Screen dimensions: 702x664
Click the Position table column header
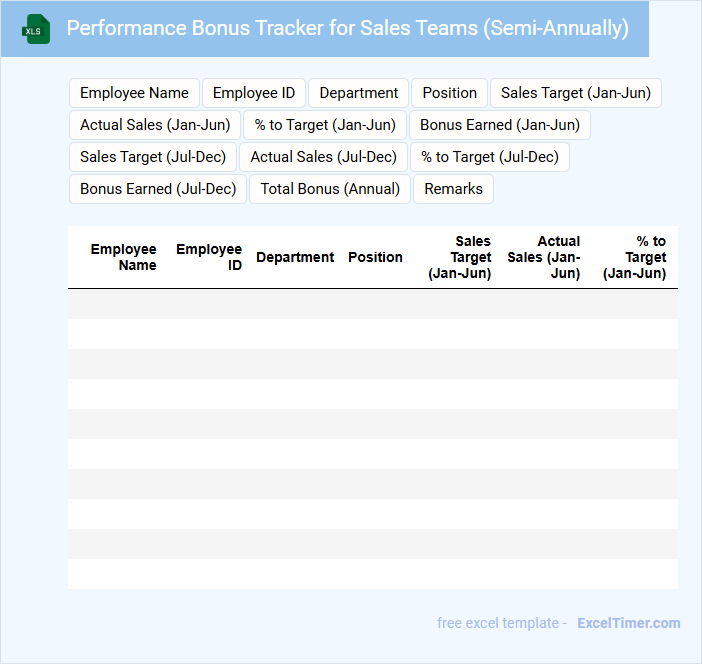375,257
